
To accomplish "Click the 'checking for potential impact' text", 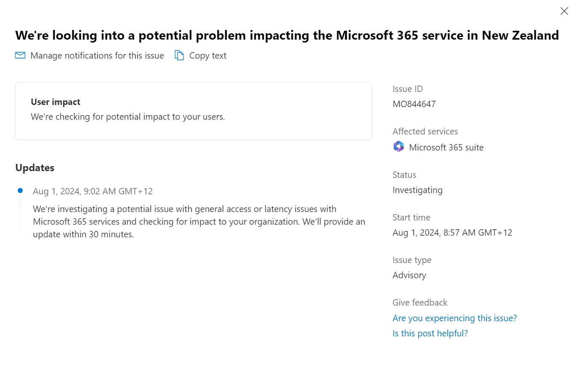I will click(128, 117).
